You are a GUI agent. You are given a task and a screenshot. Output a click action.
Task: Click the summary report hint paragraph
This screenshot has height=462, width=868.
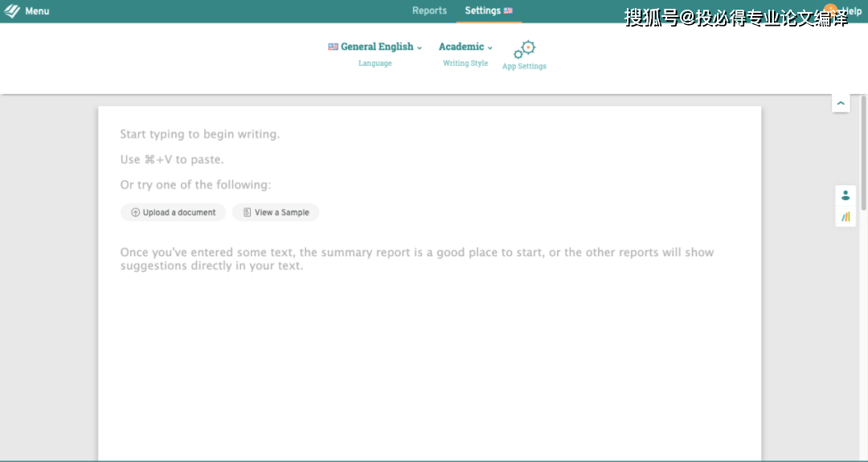[417, 259]
